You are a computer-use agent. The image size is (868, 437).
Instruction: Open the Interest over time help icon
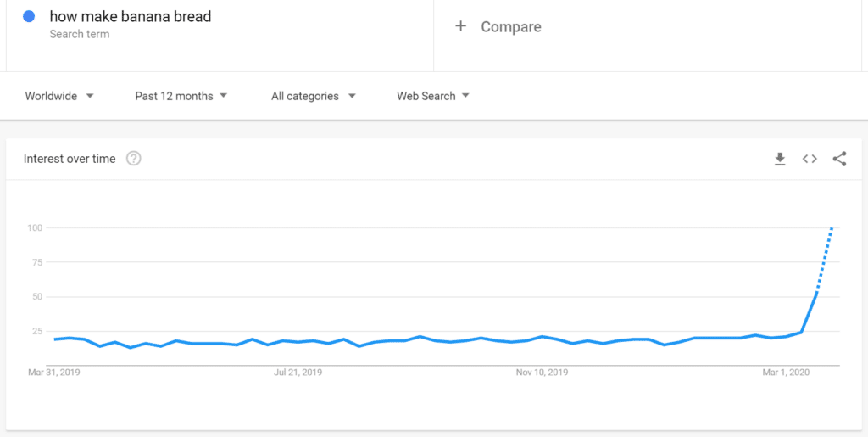[133, 159]
